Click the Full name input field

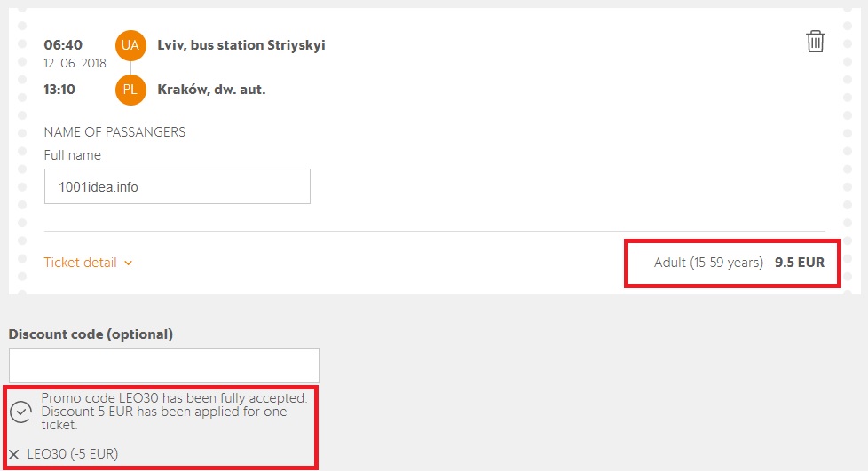tap(178, 187)
